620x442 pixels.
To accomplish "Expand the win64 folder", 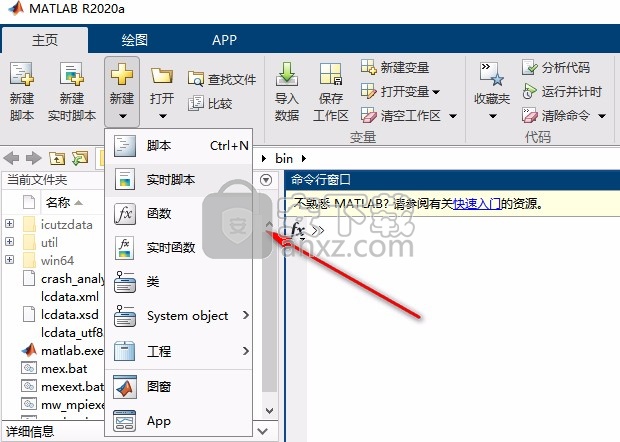I will click(9, 260).
